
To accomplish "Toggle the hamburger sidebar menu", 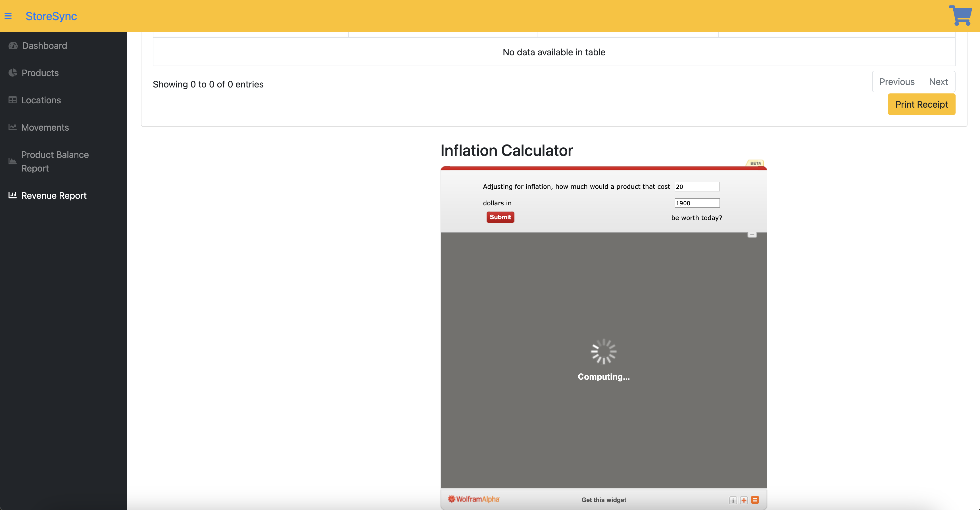I will [x=8, y=16].
